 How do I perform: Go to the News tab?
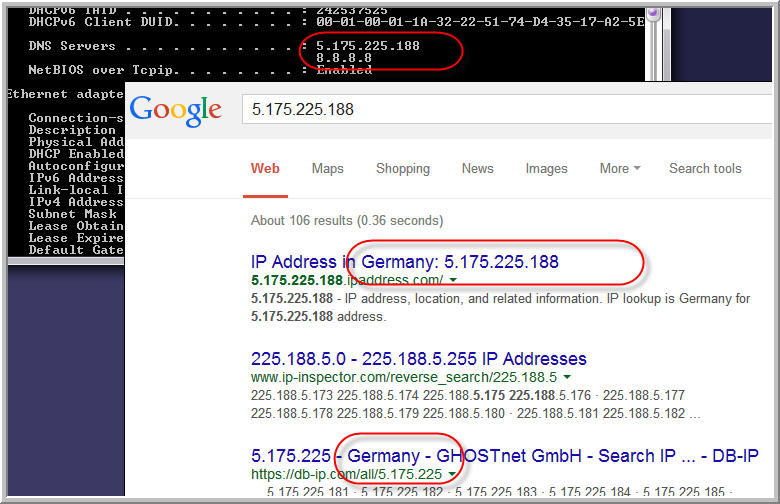click(478, 169)
